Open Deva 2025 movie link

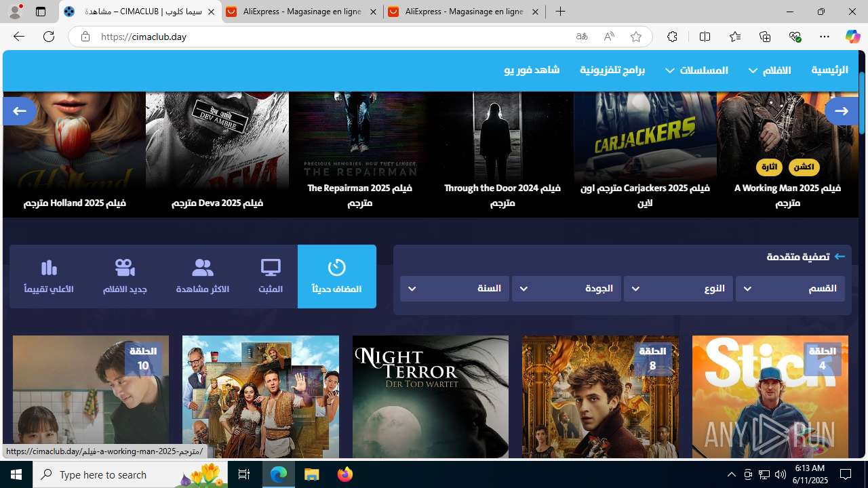coord(217,203)
